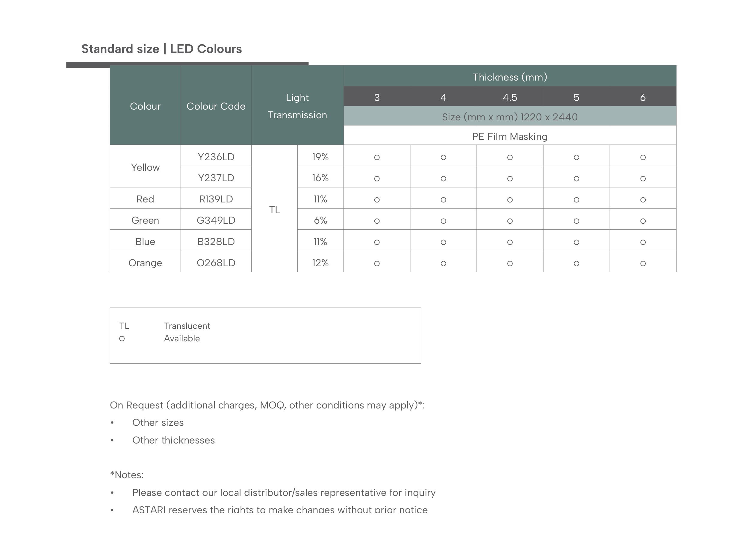The image size is (743, 560).
Task: Click Y237LD availability circle under thickness 4
Action: pos(444,178)
